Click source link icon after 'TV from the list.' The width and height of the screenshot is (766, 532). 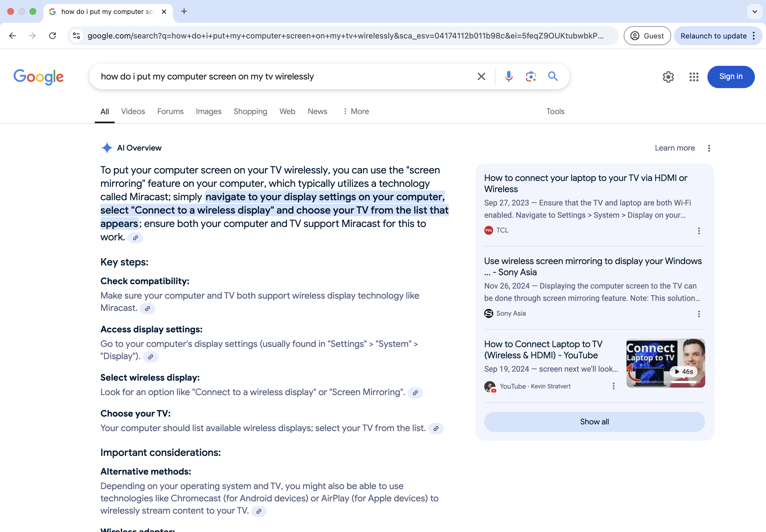pyautogui.click(x=436, y=429)
